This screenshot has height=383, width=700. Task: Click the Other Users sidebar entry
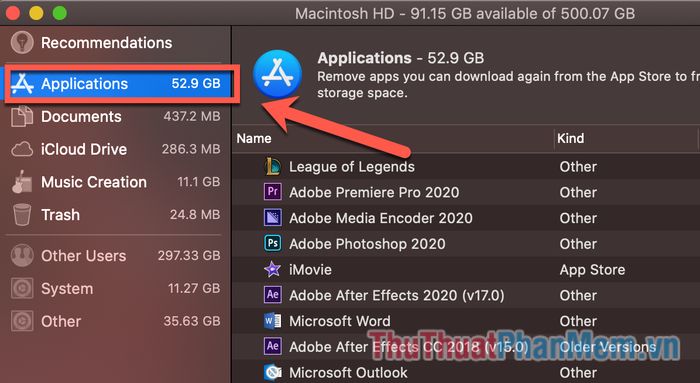coord(115,256)
